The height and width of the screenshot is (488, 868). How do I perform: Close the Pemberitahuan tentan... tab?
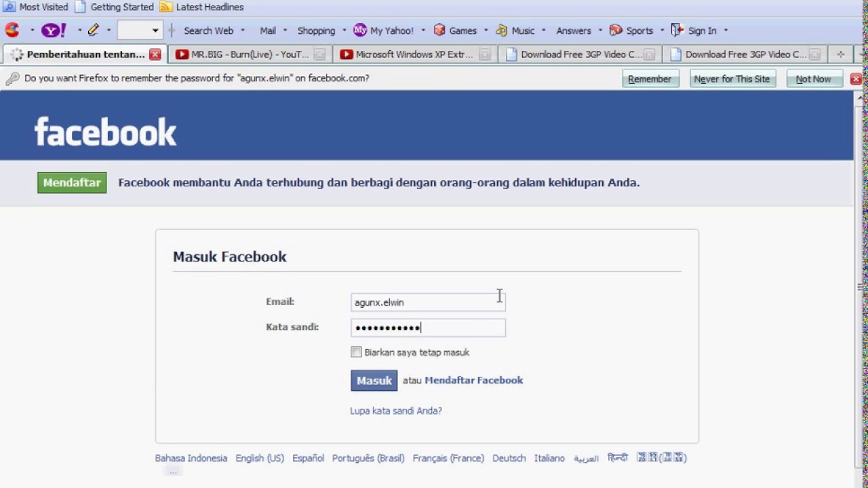click(155, 54)
